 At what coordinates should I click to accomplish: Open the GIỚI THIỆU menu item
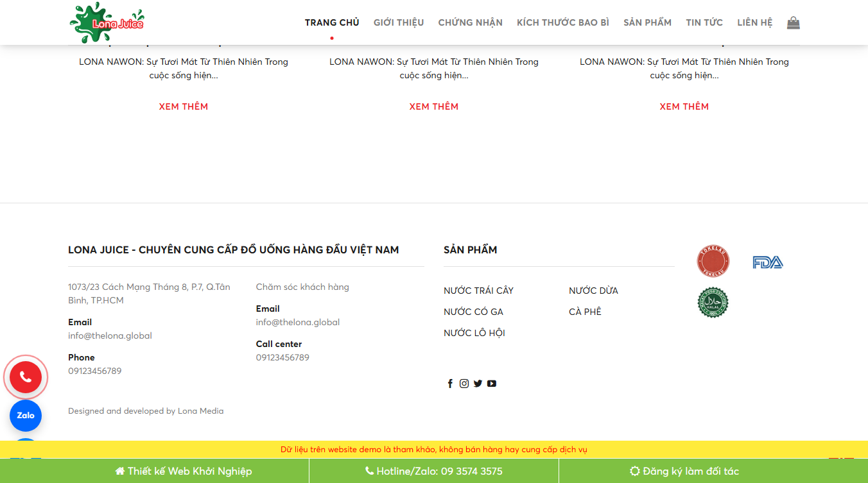399,22
